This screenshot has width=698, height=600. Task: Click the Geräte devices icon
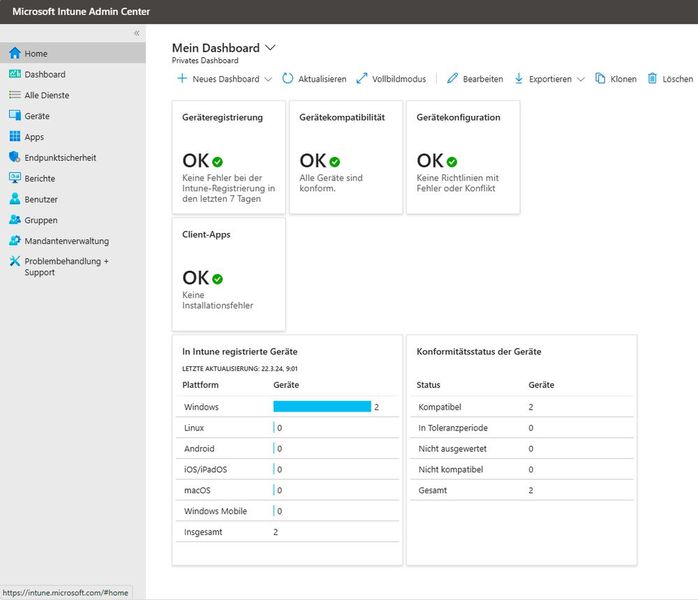tap(15, 115)
